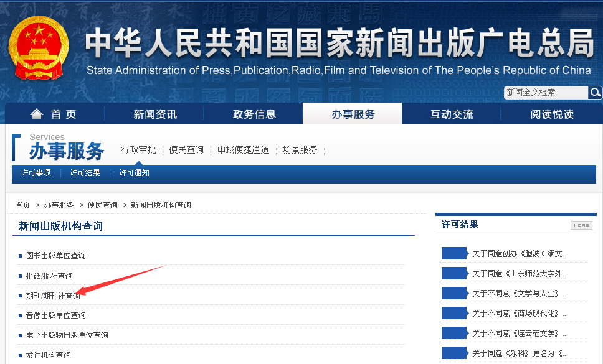This screenshot has width=603, height=364.
Task: Open the 关于不同意《文学与人生》 result link
Action: pos(520,293)
